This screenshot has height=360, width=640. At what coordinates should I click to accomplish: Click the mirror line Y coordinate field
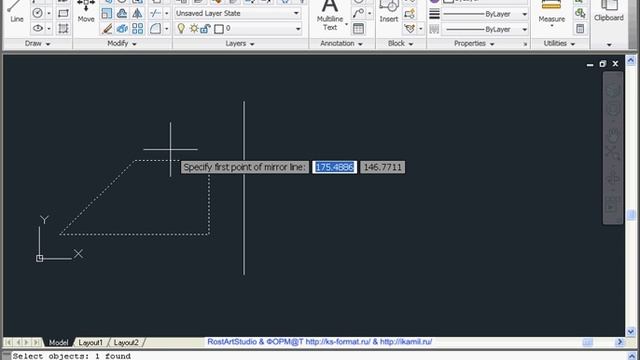[382, 167]
